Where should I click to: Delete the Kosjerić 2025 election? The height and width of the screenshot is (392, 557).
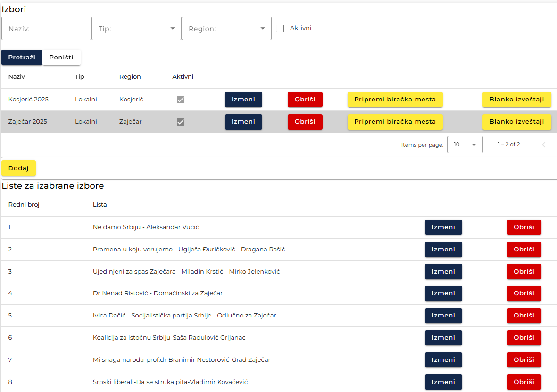(305, 100)
